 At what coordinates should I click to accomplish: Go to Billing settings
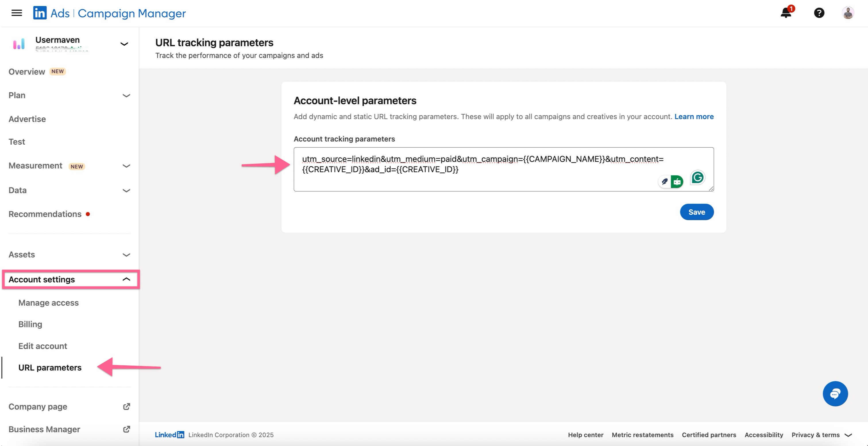pyautogui.click(x=30, y=324)
